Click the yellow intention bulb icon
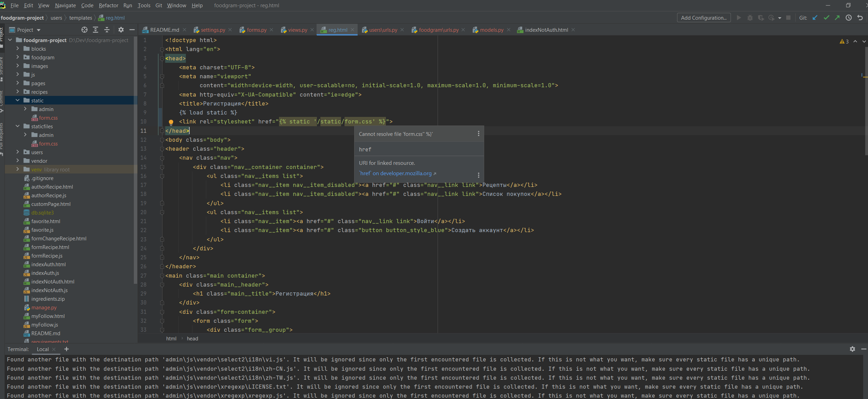Viewport: 868px width, 399px height. [x=171, y=122]
